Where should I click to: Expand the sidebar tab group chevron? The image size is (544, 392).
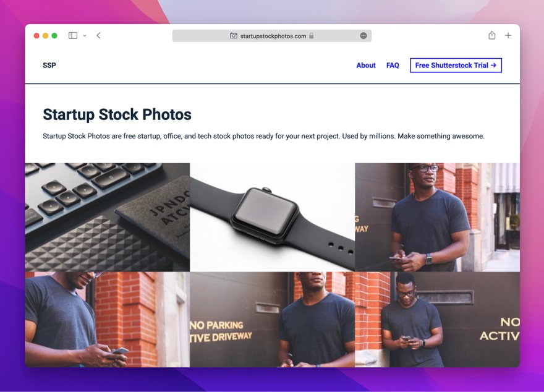point(85,35)
